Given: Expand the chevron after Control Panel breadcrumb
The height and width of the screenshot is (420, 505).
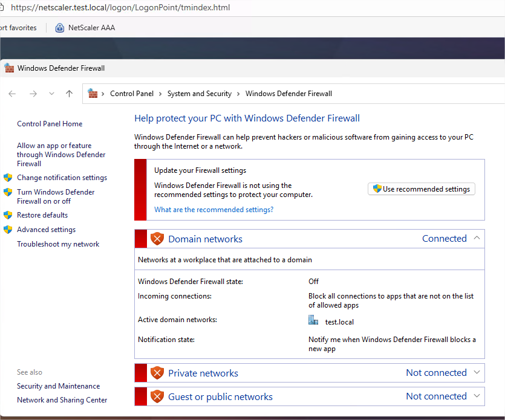Looking at the screenshot, I should pyautogui.click(x=160, y=94).
